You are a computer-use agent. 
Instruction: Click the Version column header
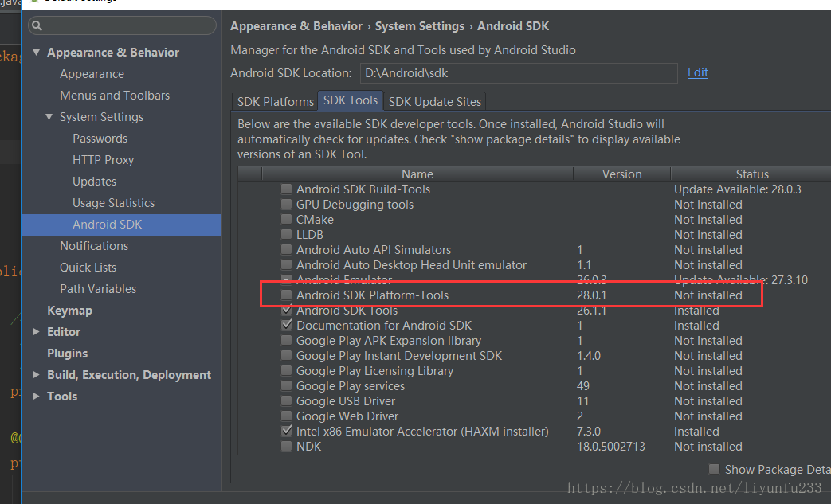[621, 174]
